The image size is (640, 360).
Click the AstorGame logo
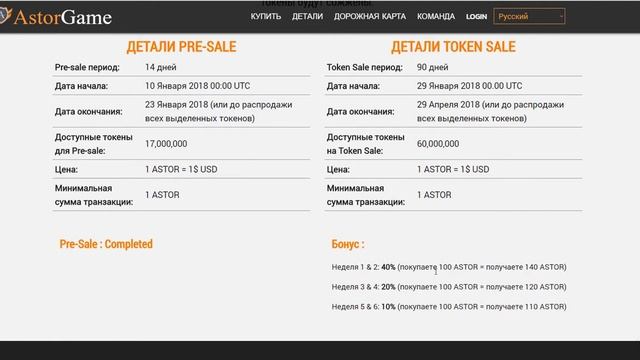[56, 17]
